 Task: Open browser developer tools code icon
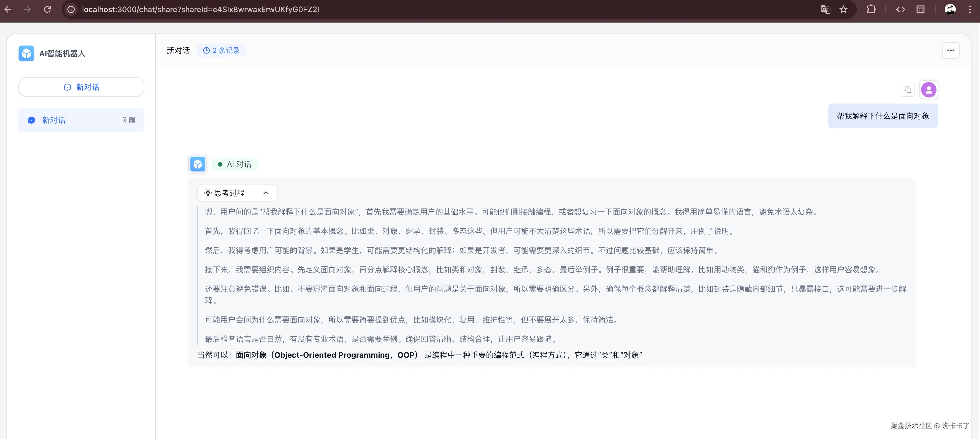pyautogui.click(x=900, y=9)
